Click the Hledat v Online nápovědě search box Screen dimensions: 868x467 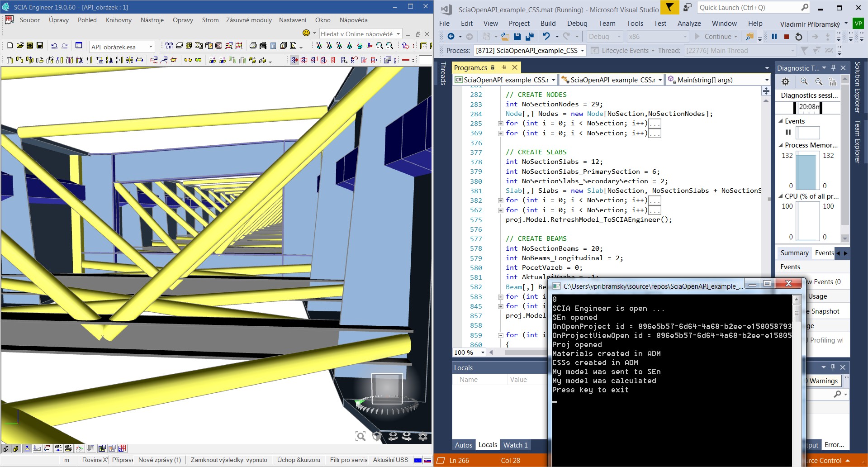point(360,33)
